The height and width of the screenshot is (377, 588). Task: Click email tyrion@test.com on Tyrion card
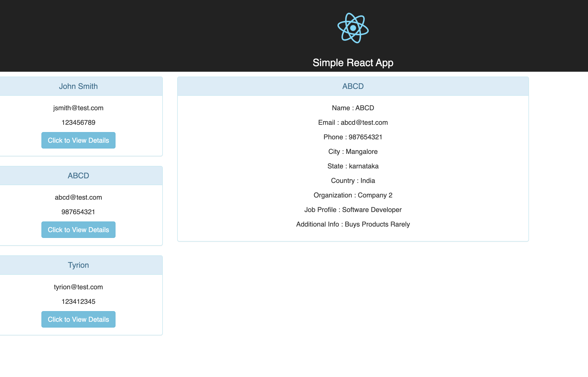[78, 287]
